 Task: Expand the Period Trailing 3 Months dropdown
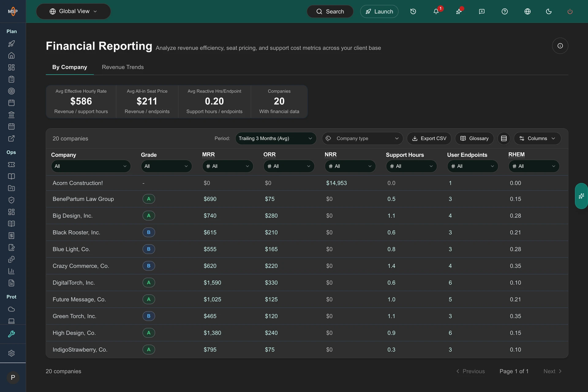tap(276, 138)
